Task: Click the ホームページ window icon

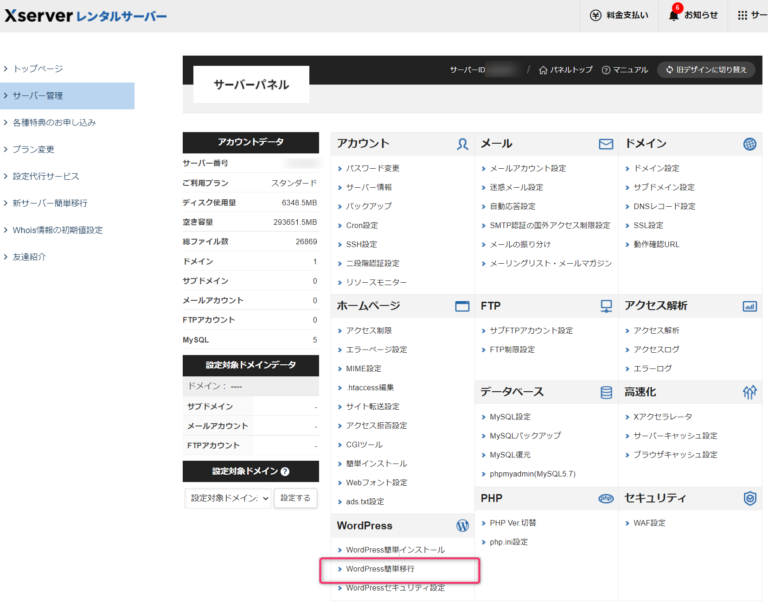Action: (462, 307)
